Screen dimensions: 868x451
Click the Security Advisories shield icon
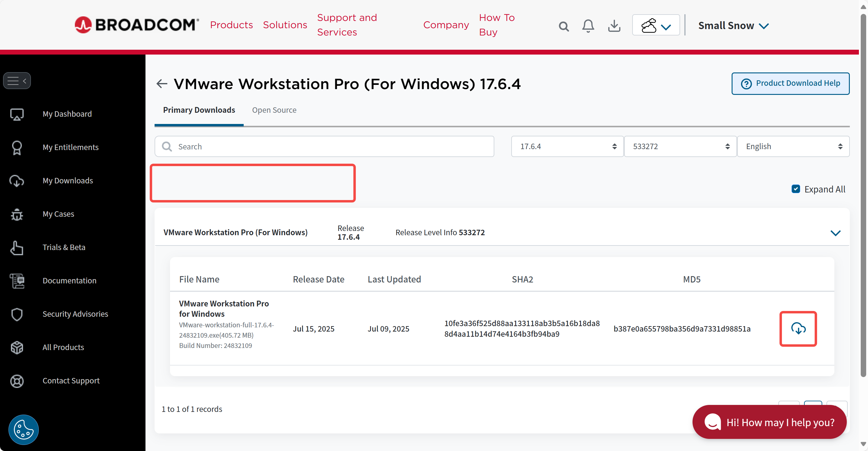(x=17, y=314)
